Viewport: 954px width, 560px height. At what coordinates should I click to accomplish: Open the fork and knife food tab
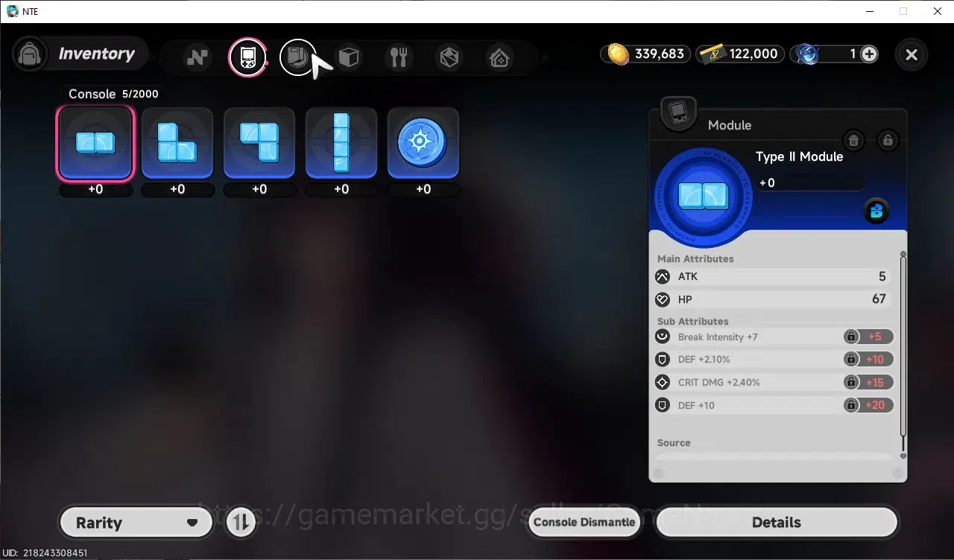pyautogui.click(x=399, y=57)
